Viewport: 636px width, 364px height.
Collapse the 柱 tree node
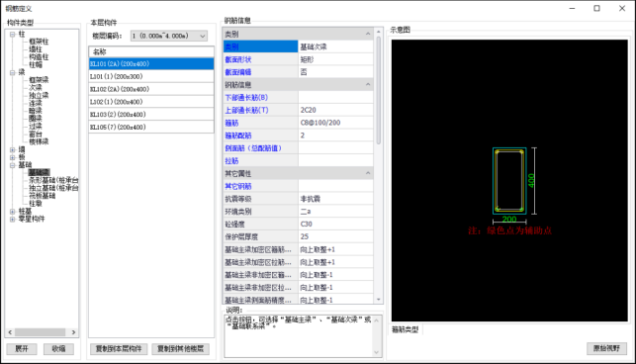(x=12, y=34)
